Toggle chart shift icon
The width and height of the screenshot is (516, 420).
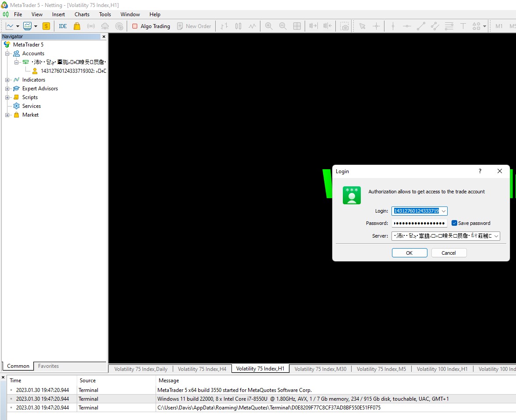tap(327, 26)
